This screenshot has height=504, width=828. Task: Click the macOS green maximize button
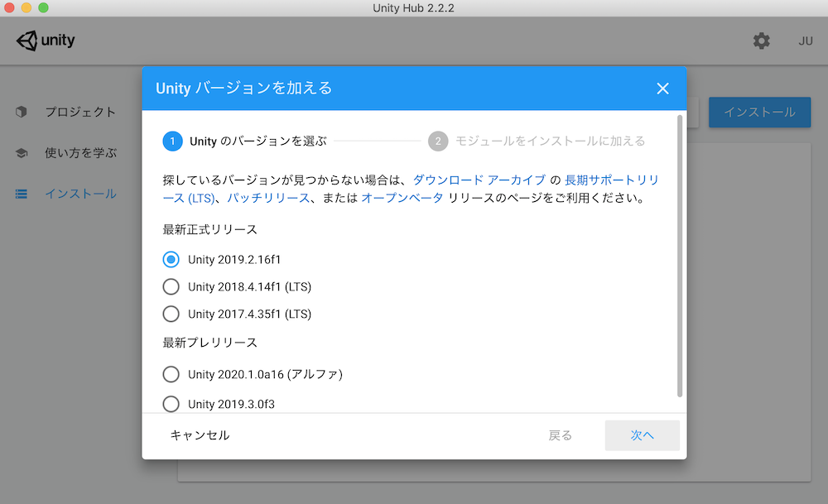[x=43, y=8]
